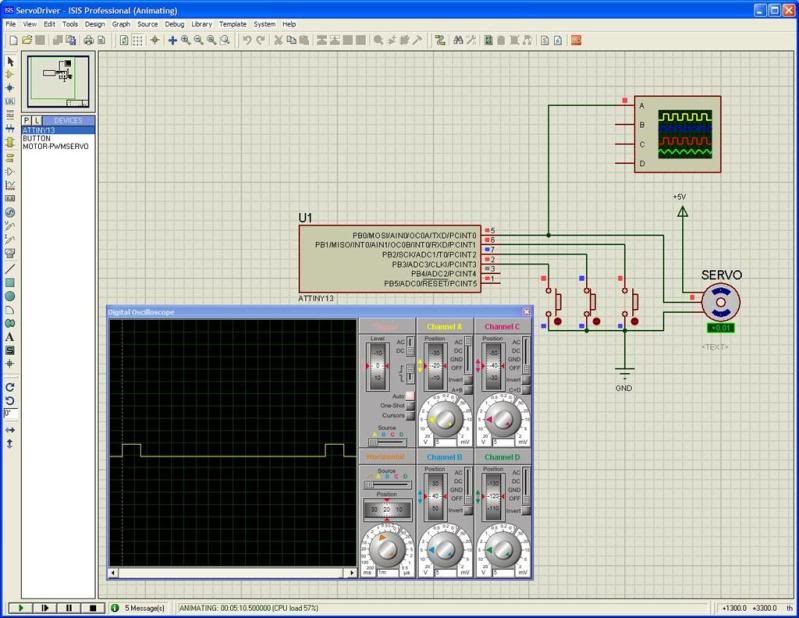Open the Debug menu
Viewport: 799px width, 618px height.
pos(174,24)
